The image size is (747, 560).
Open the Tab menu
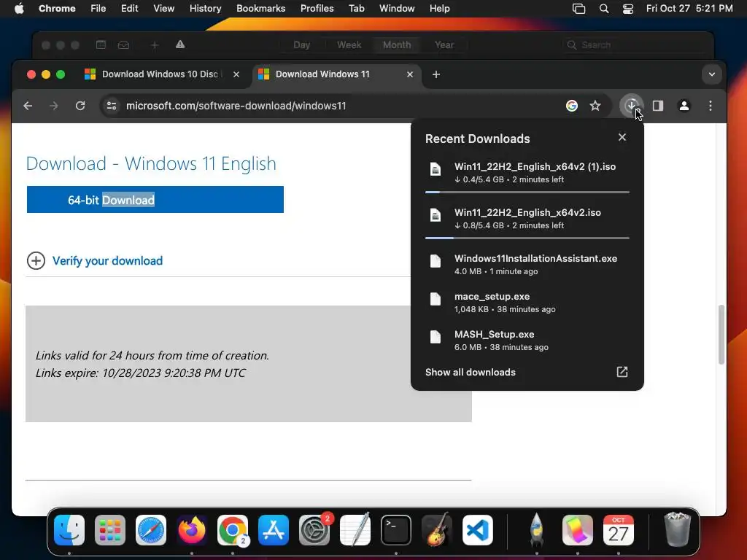(x=356, y=8)
